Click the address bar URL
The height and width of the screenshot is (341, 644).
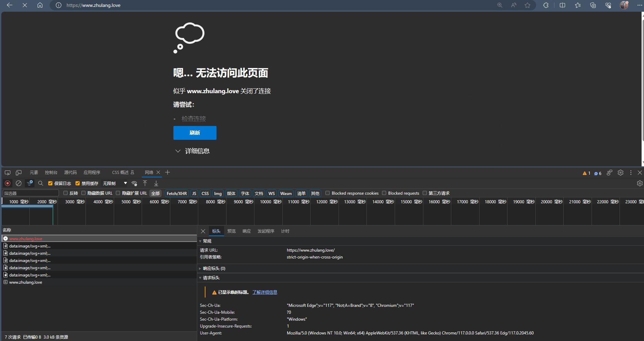tap(93, 5)
